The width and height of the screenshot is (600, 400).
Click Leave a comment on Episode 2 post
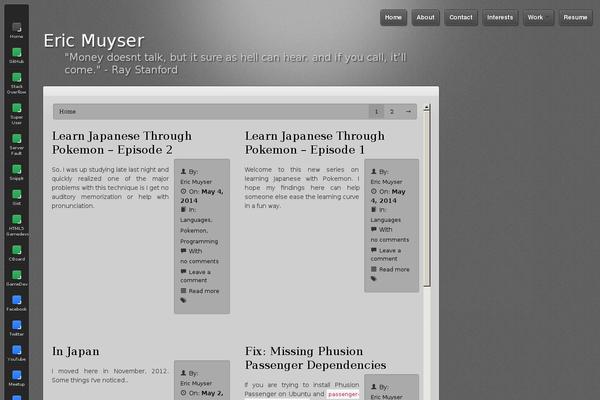(x=195, y=276)
